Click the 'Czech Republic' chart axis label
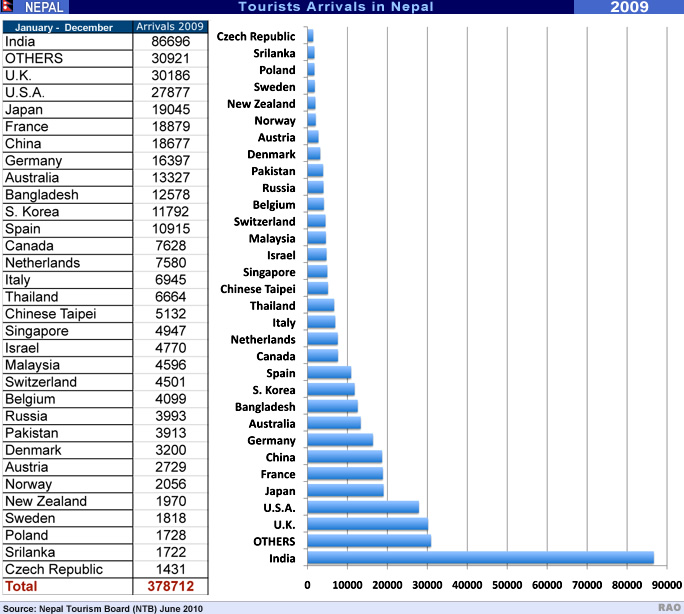The height and width of the screenshot is (614, 684). [256, 37]
